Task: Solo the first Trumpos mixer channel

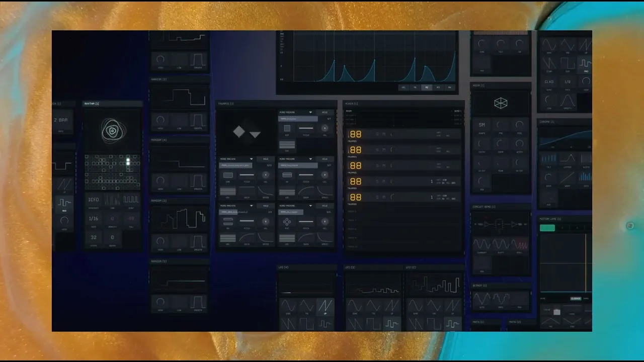Action: tap(377, 134)
